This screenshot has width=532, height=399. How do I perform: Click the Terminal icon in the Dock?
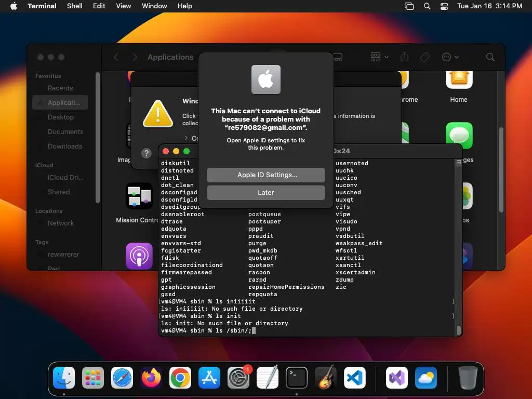click(297, 377)
